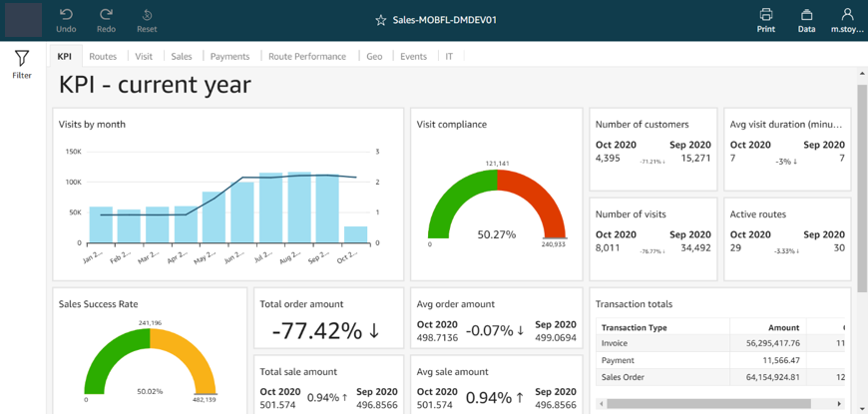This screenshot has height=414, width=868.
Task: Click the Redo arrow icon
Action: coord(106,15)
